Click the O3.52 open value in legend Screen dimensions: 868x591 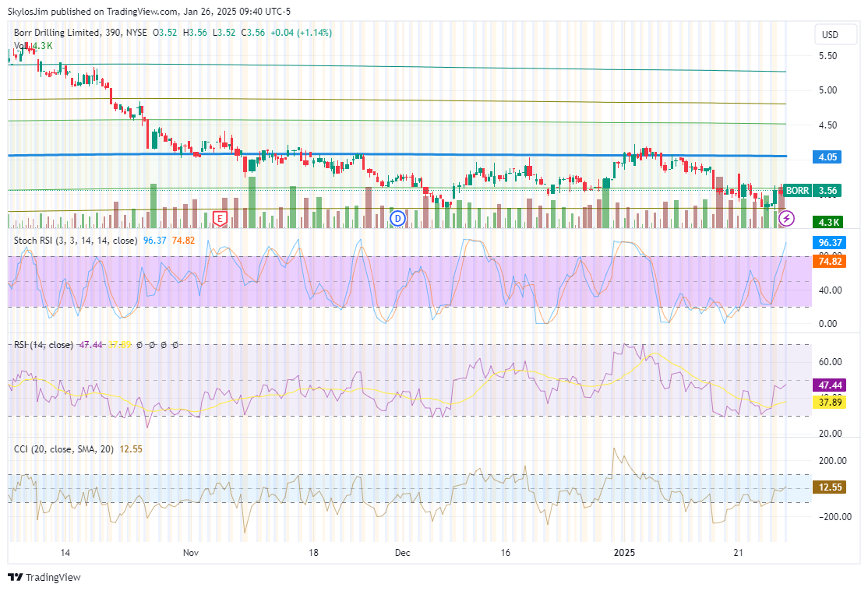point(165,33)
